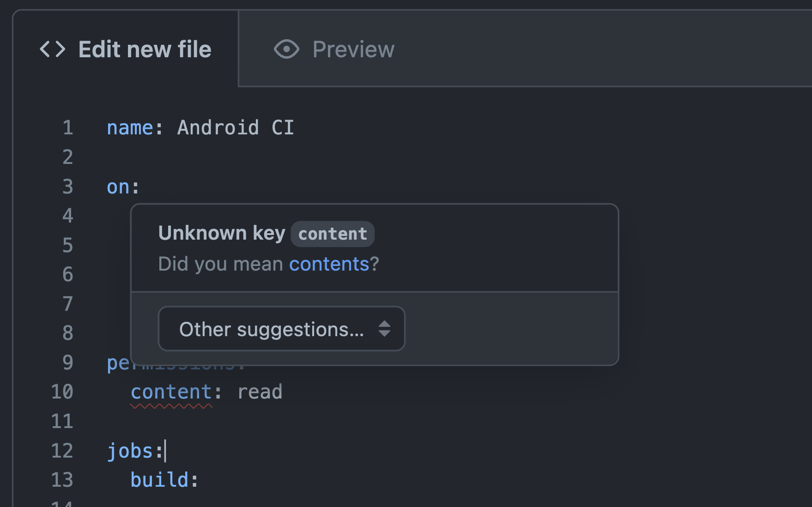
Task: Click the 'build:' key on line 13
Action: tap(164, 480)
